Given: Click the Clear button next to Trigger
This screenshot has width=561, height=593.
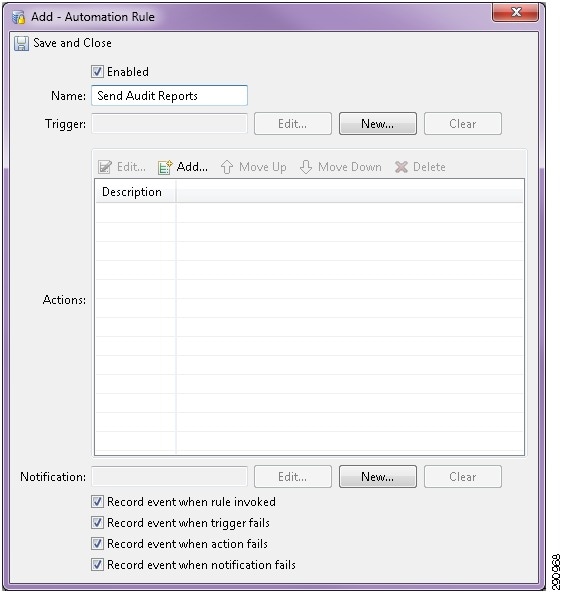Looking at the screenshot, I should (463, 124).
